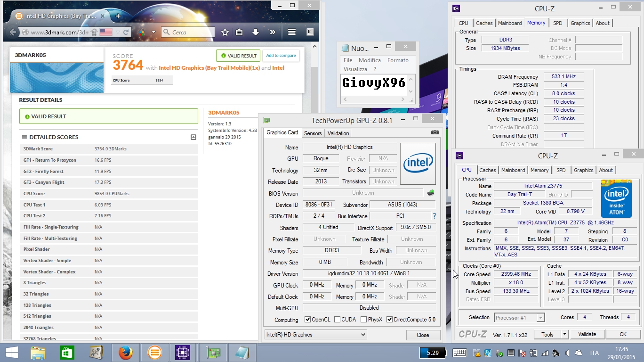This screenshot has height=362, width=644.
Task: Open Graphics tab in upper CPU-Z window
Action: coord(580,23)
